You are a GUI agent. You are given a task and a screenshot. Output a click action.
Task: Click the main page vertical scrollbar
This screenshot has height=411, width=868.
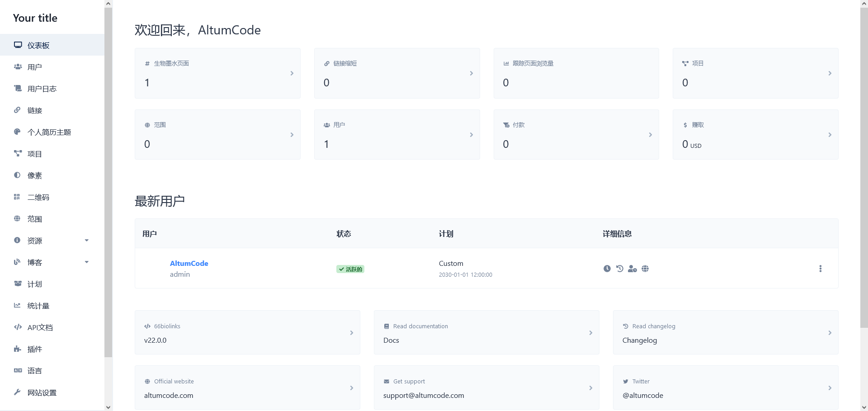863,167
